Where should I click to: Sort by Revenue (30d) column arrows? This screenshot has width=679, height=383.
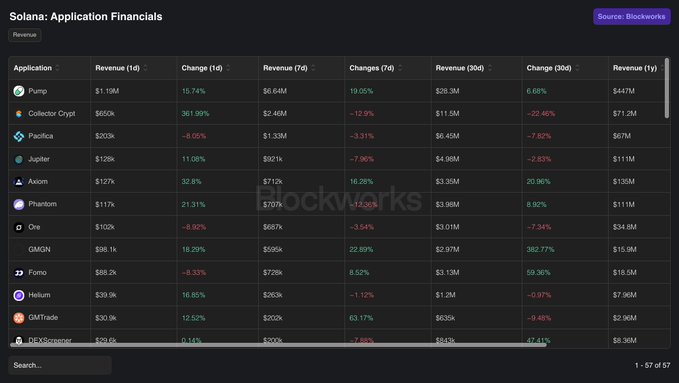point(490,68)
